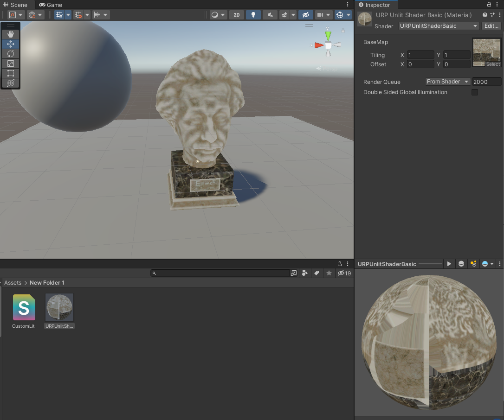The image size is (504, 420).
Task: Open the URPUnlitShaderBasic shader dropdown
Action: [439, 26]
